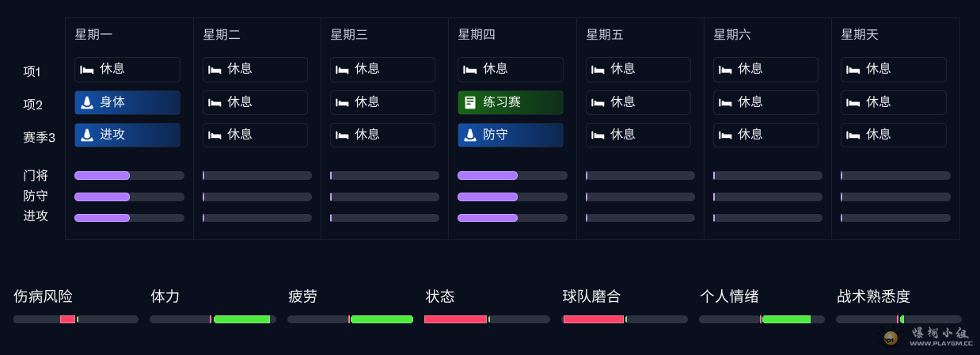Select Saturday 项1 休息 slot
The height and width of the screenshot is (355, 980).
765,70
